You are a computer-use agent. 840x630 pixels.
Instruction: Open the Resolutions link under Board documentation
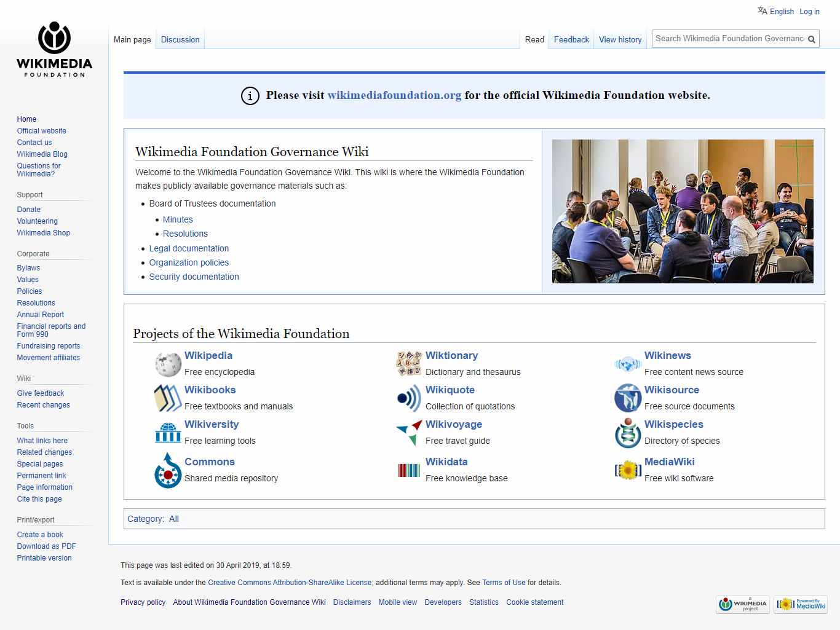click(184, 234)
